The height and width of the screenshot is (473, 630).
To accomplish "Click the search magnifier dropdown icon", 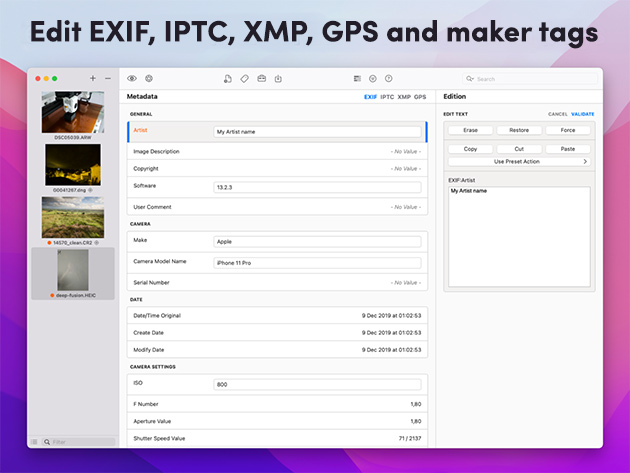I will [x=470, y=79].
